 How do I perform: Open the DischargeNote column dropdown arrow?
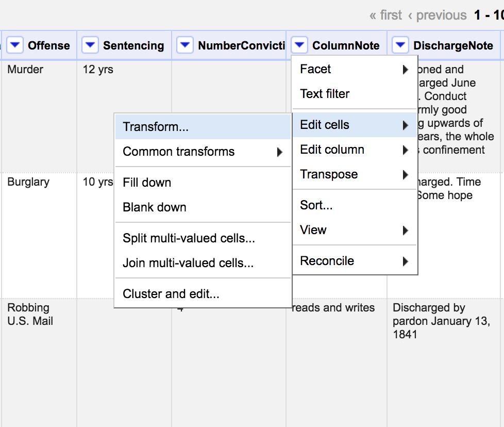400,45
